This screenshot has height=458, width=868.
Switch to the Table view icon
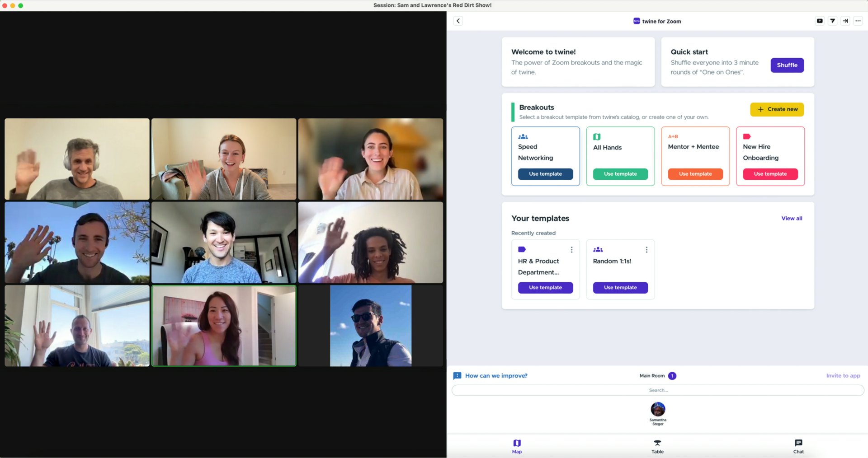657,446
